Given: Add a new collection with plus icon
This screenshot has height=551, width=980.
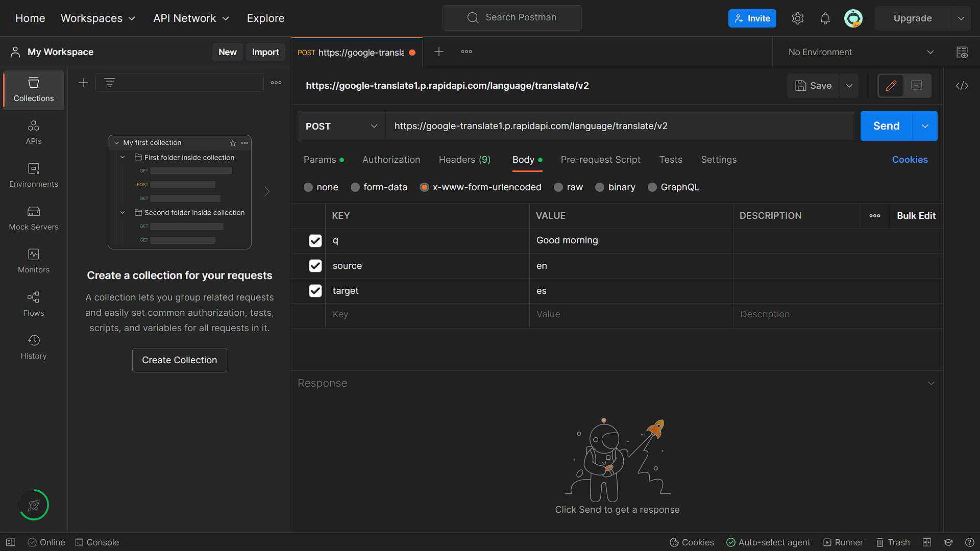Looking at the screenshot, I should pos(83,83).
